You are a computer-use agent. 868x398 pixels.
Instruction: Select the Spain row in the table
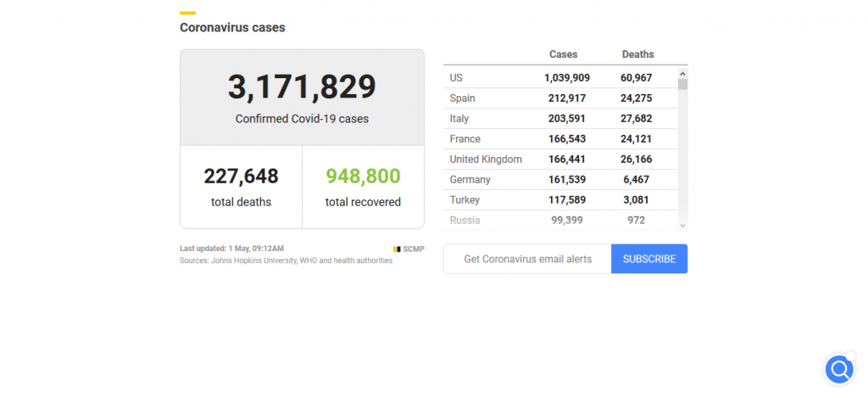point(559,98)
